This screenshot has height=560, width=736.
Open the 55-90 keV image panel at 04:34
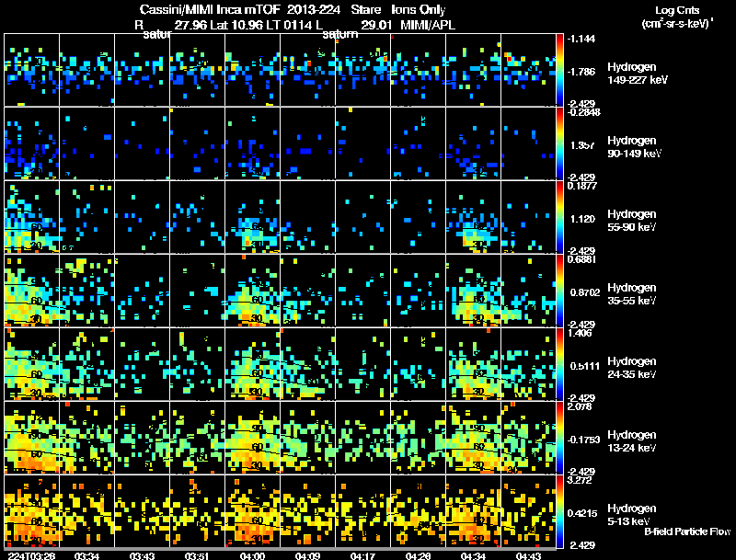tap(473, 217)
